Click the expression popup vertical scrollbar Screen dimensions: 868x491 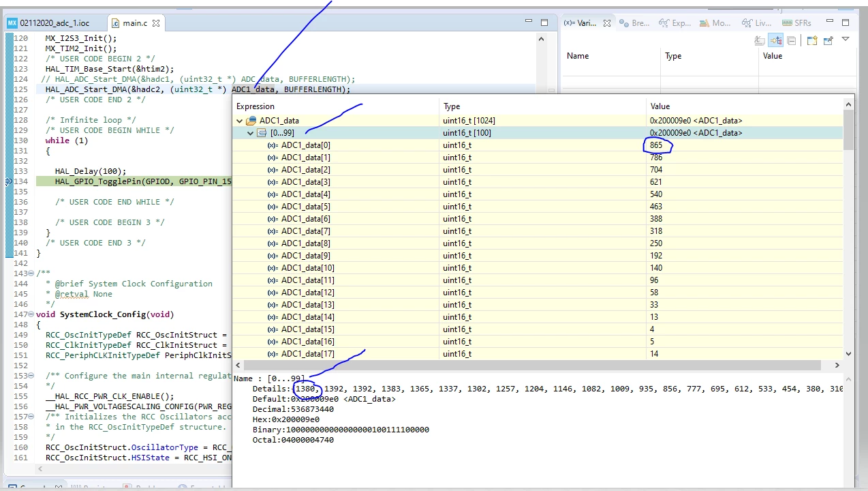click(x=848, y=229)
